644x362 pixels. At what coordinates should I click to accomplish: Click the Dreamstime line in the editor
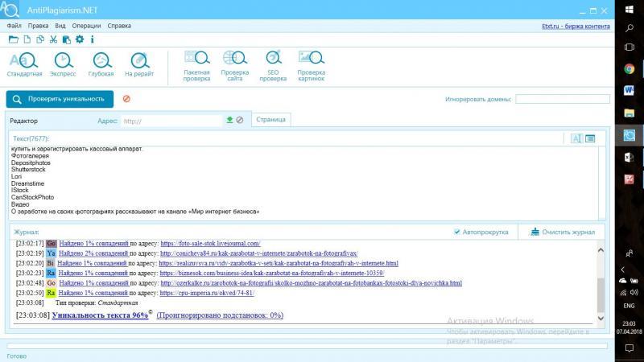27,183
